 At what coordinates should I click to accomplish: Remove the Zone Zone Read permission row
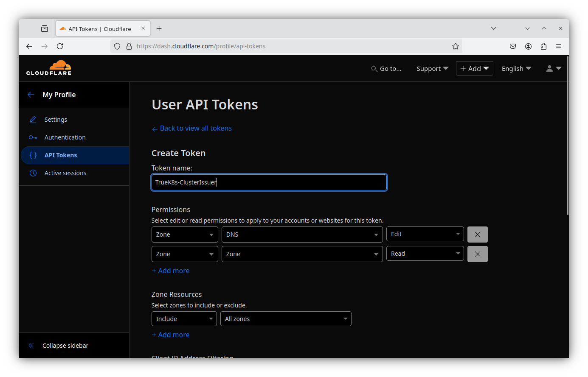coord(477,254)
